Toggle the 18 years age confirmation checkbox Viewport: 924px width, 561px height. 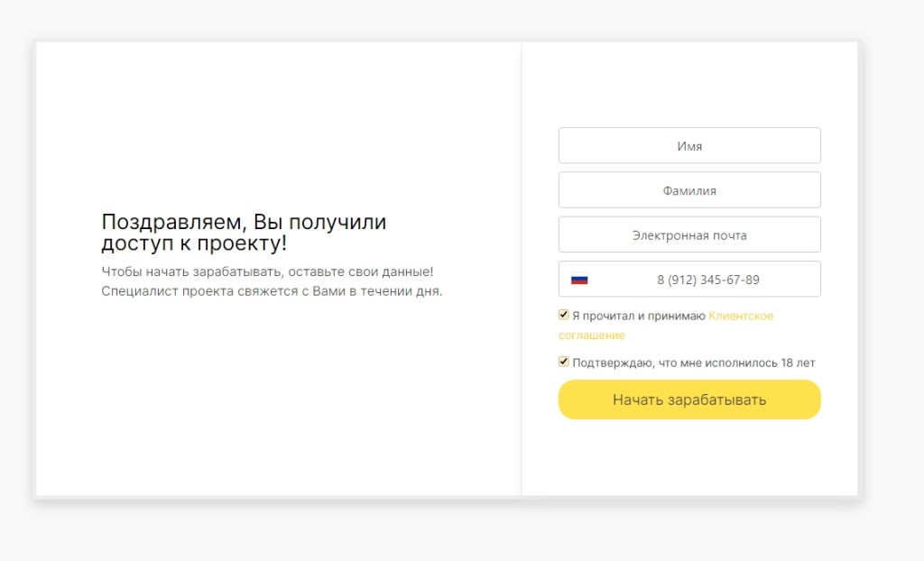(564, 362)
